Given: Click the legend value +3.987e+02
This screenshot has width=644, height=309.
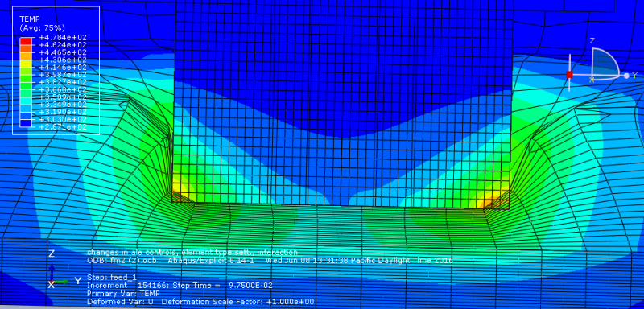Looking at the screenshot, I should pos(63,75).
